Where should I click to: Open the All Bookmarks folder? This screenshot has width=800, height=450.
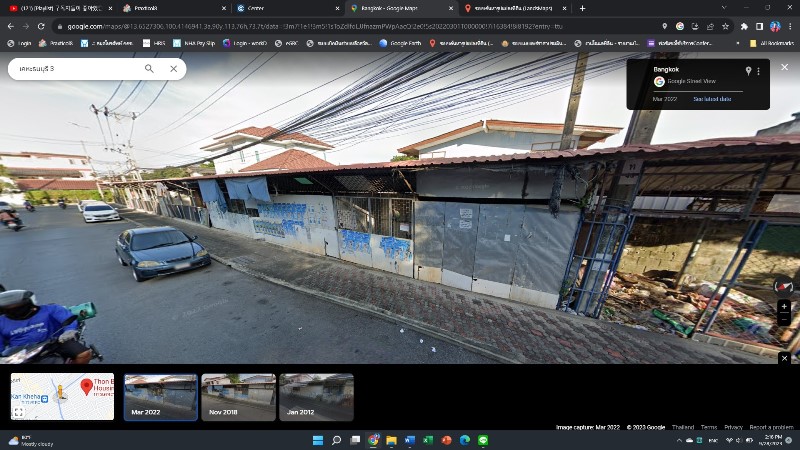tap(771, 43)
